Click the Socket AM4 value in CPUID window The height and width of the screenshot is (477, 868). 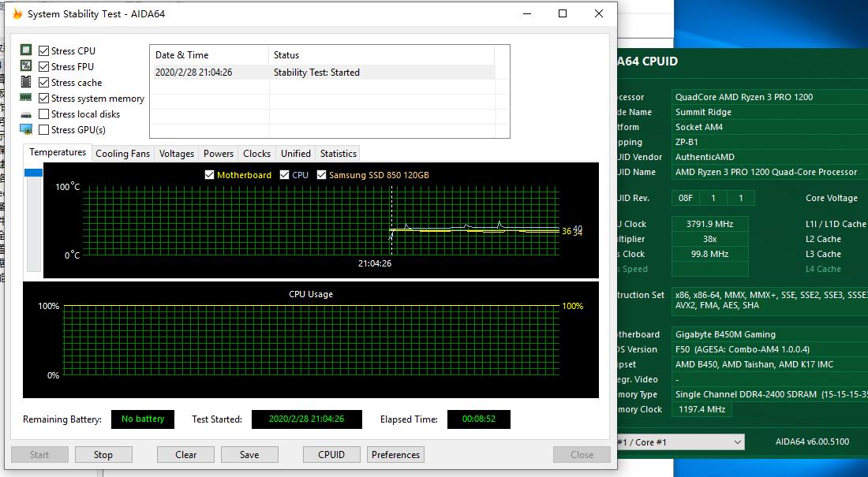pos(769,127)
